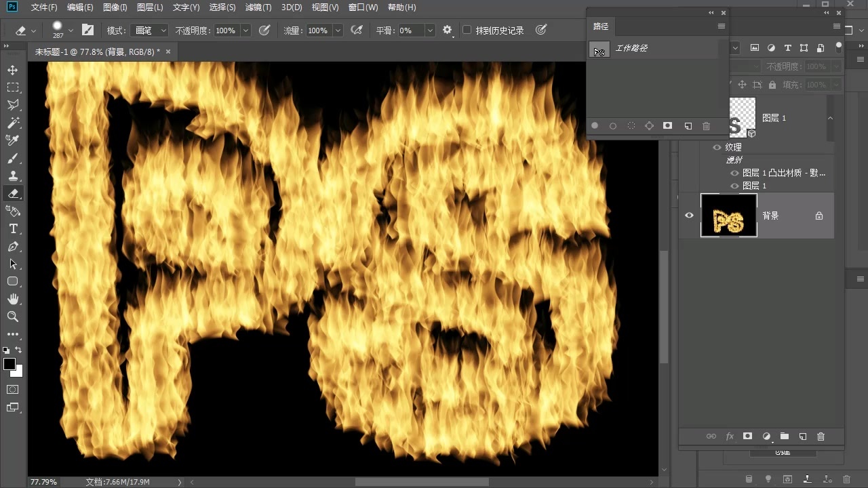The width and height of the screenshot is (868, 488).
Task: Delete current path trash icon
Action: point(706,126)
